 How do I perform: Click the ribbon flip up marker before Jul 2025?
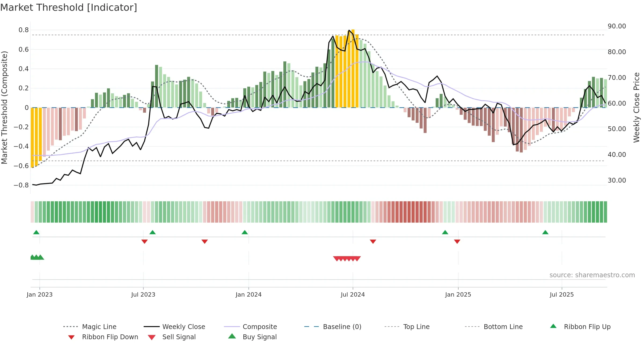(545, 232)
